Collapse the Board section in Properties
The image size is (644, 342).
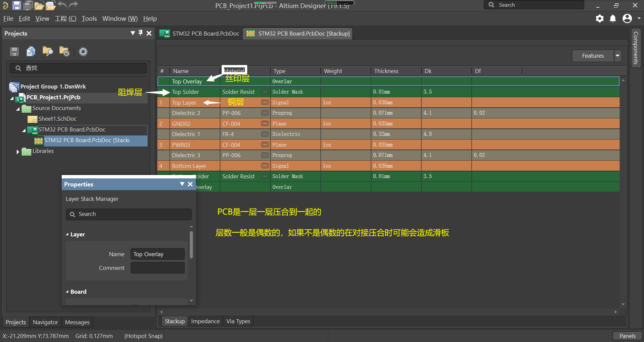[67, 292]
